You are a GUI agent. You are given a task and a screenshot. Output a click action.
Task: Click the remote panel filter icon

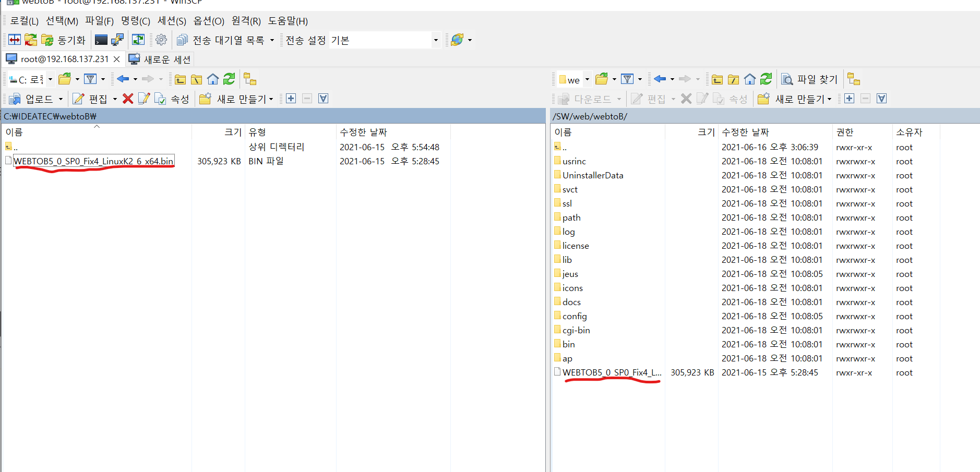(627, 79)
